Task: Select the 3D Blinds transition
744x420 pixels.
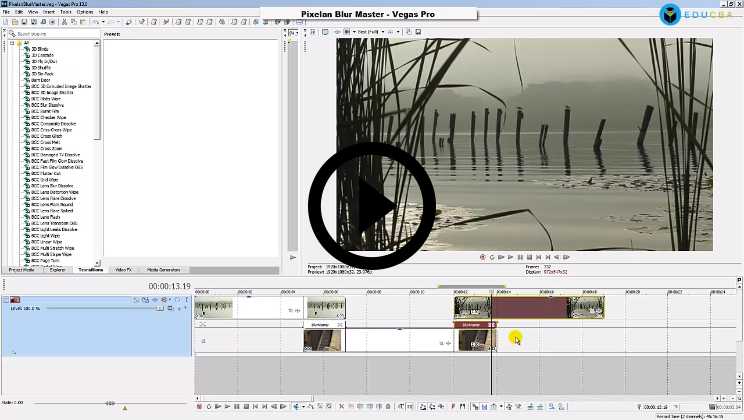Action: tap(42, 50)
